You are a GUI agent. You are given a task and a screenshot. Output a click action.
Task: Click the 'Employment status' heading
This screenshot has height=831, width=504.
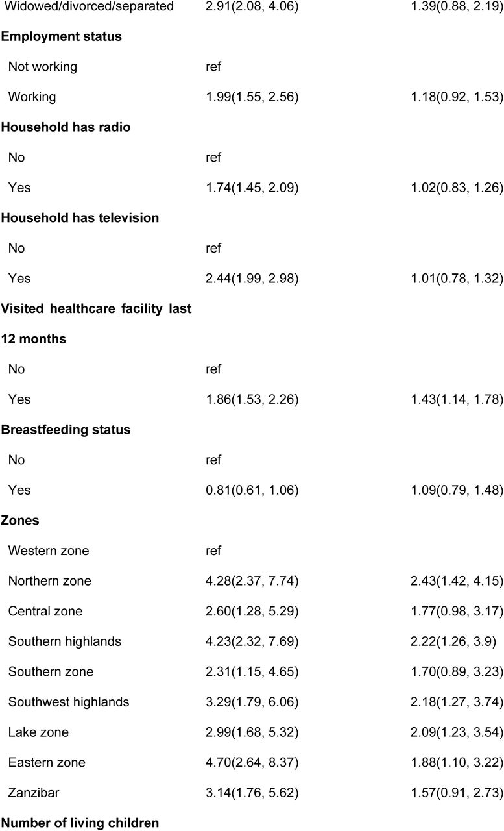click(x=62, y=36)
